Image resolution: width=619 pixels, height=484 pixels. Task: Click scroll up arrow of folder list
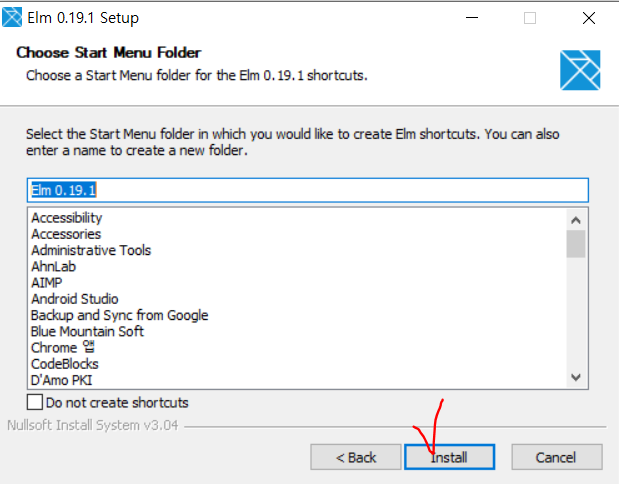[x=576, y=219]
